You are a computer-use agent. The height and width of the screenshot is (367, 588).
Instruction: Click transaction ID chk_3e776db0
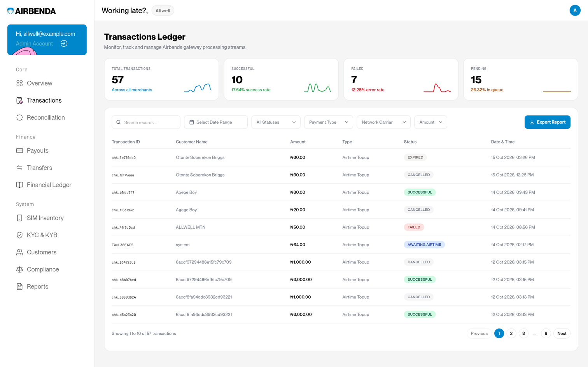pyautogui.click(x=124, y=158)
